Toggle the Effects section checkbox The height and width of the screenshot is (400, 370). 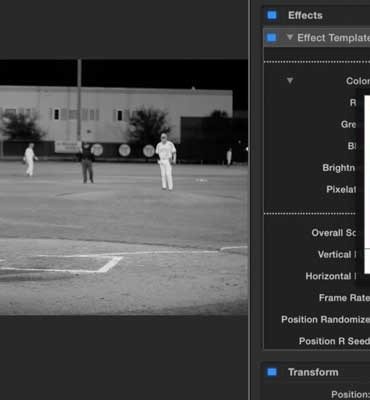pos(272,15)
